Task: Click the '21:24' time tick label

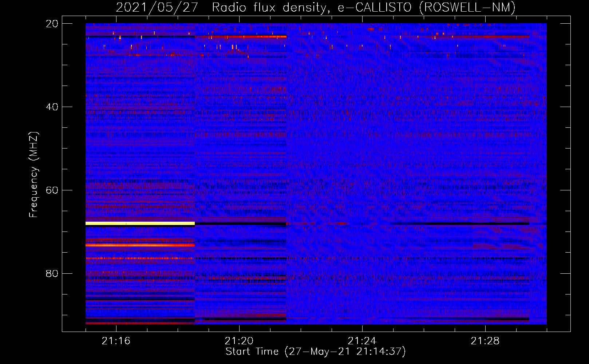Action: pos(362,341)
